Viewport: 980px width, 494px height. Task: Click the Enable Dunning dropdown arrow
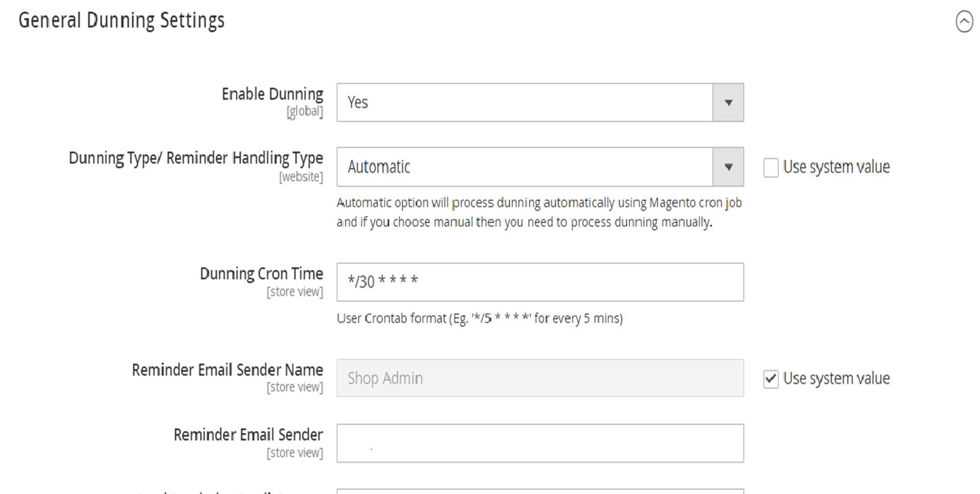(728, 102)
